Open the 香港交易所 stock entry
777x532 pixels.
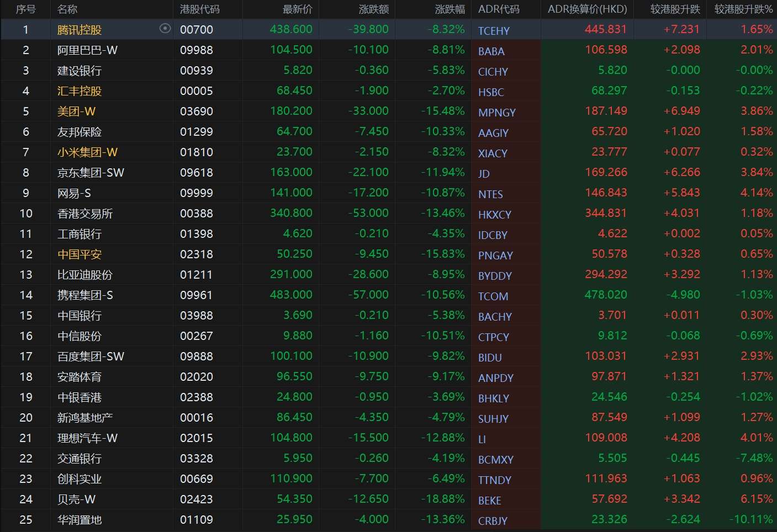pyautogui.click(x=85, y=214)
